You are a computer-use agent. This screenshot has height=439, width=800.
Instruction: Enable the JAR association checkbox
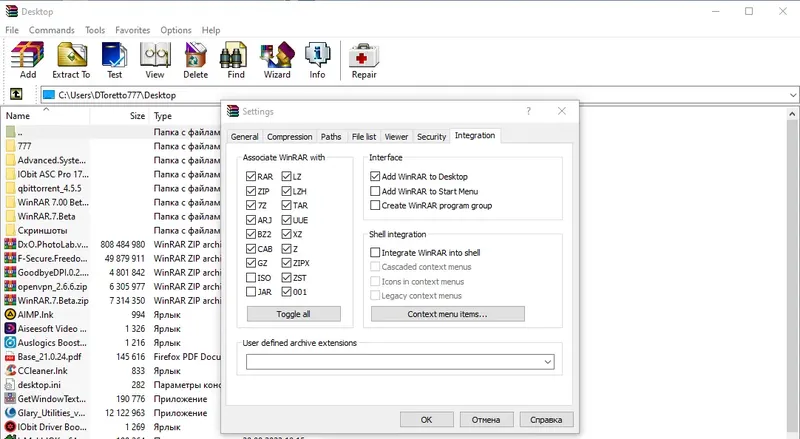pos(251,292)
